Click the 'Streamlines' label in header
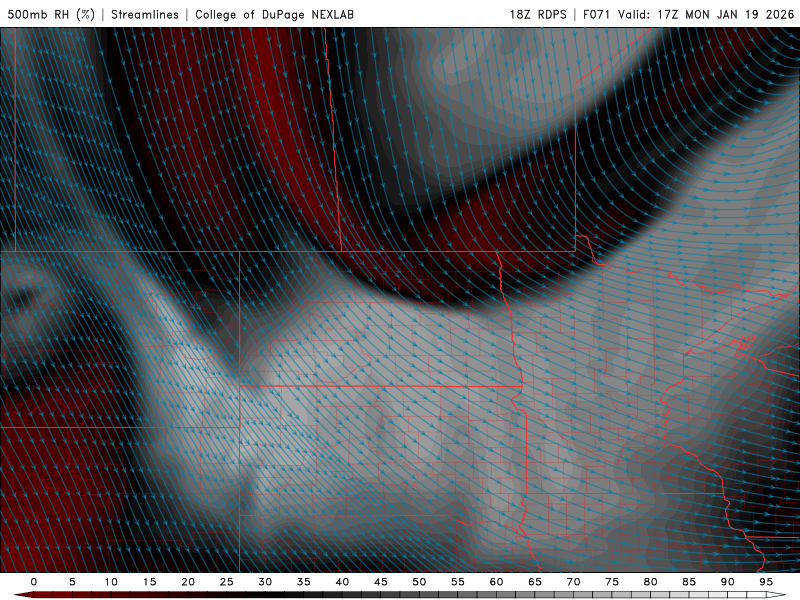 (145, 14)
